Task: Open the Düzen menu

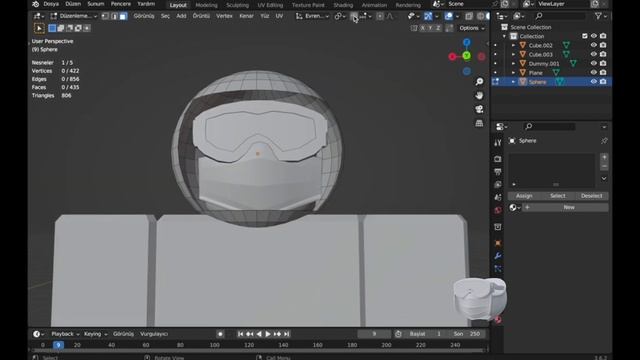Action: 73,4
